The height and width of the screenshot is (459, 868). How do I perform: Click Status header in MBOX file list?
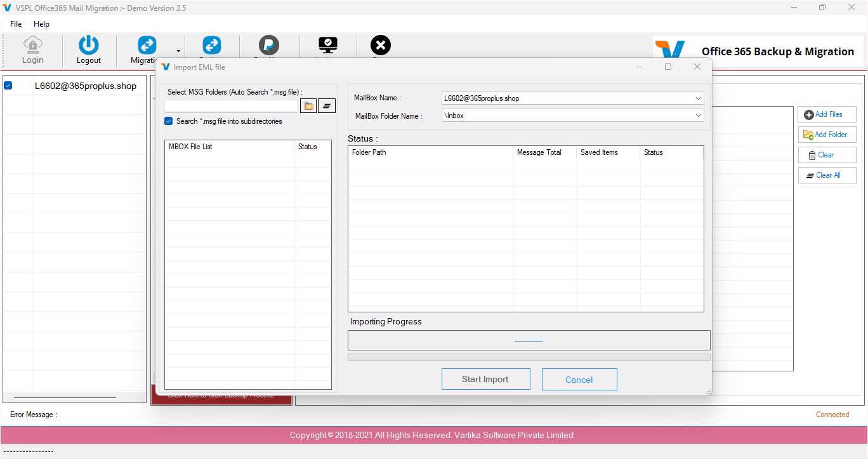tap(313, 147)
